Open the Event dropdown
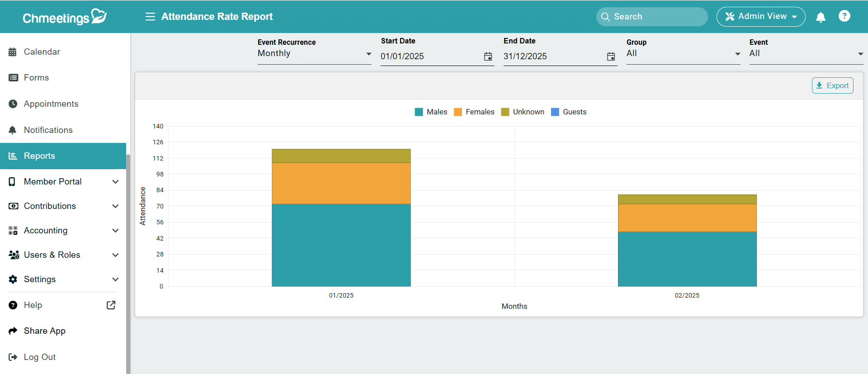 [x=807, y=53]
